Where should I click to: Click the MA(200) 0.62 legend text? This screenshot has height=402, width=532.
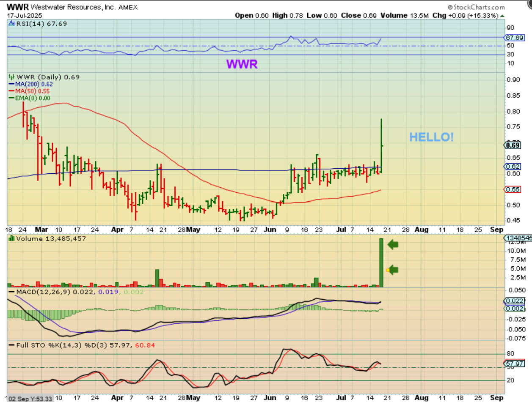33,84
